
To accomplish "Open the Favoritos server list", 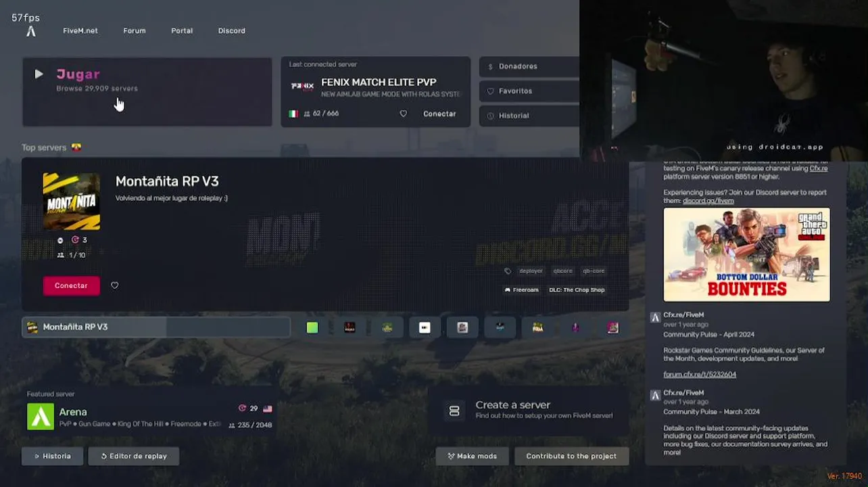I will pos(529,91).
